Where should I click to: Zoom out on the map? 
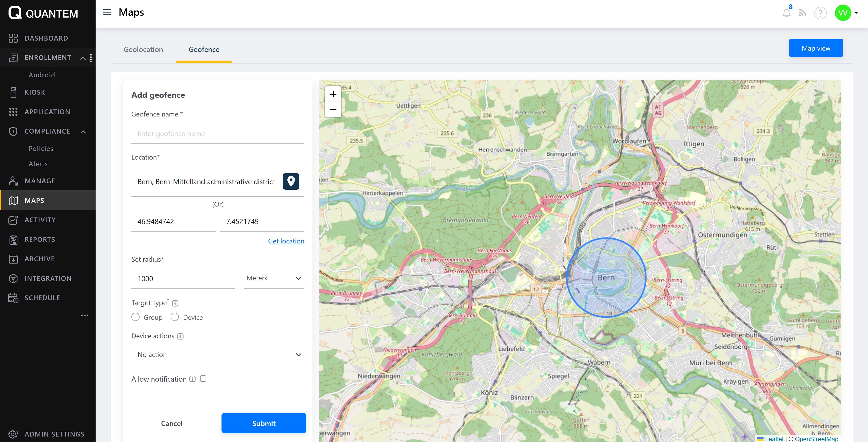(333, 109)
